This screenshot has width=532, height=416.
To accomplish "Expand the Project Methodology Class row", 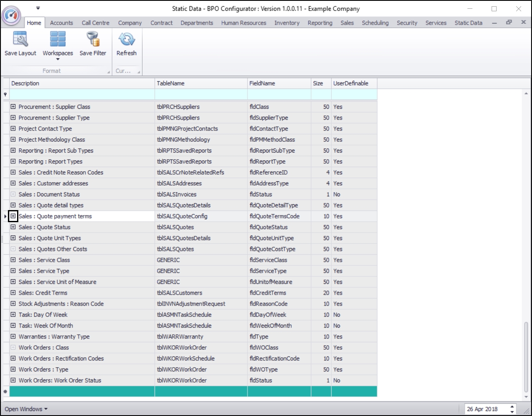I will [x=13, y=140].
